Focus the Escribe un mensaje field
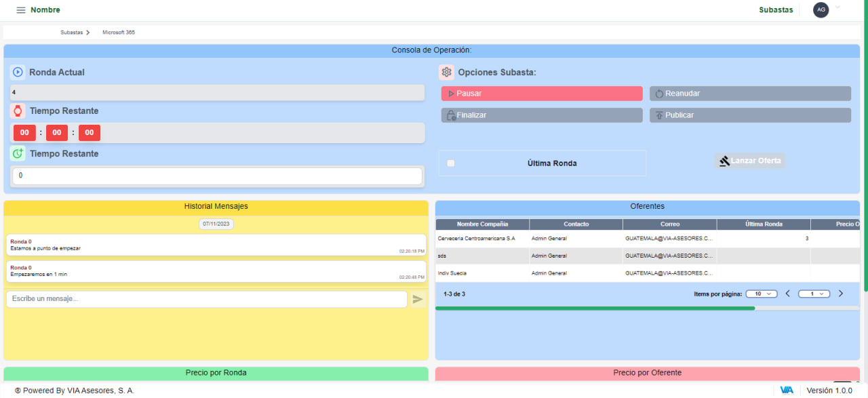This screenshot has height=398, width=868. (207, 299)
